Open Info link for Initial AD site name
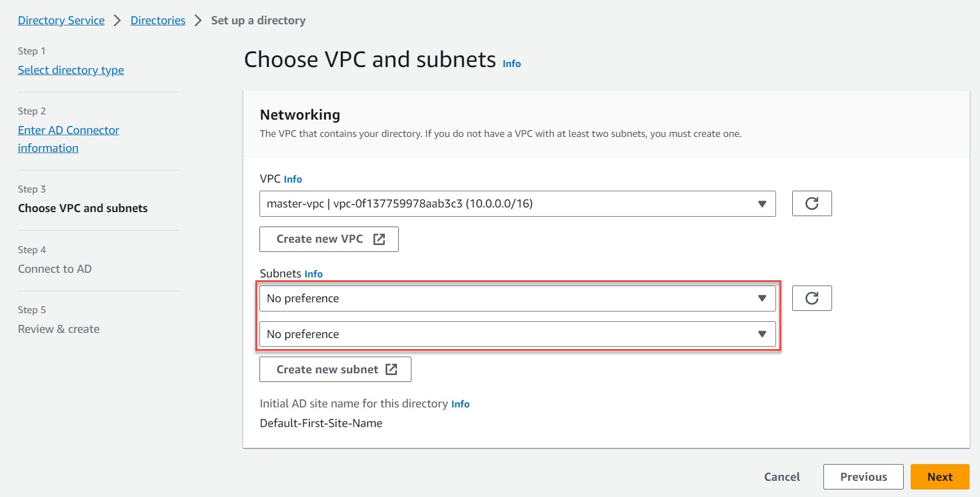 tap(460, 404)
